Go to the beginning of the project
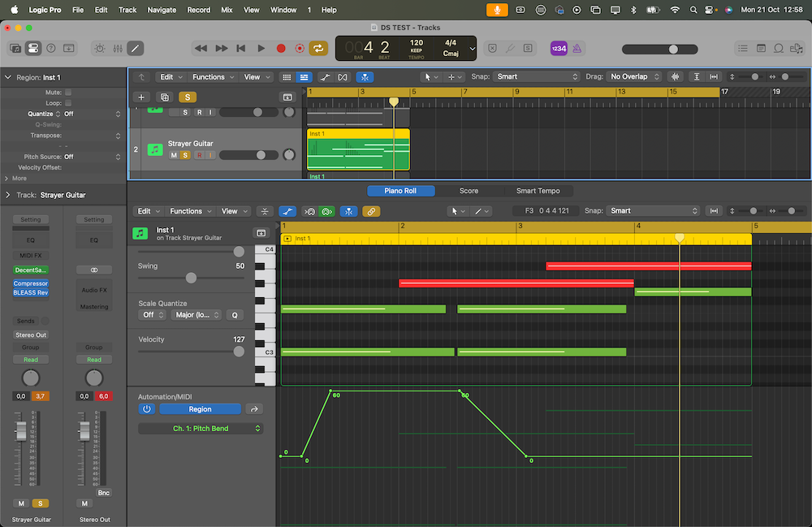Viewport: 812px width, 527px height. 241,48
